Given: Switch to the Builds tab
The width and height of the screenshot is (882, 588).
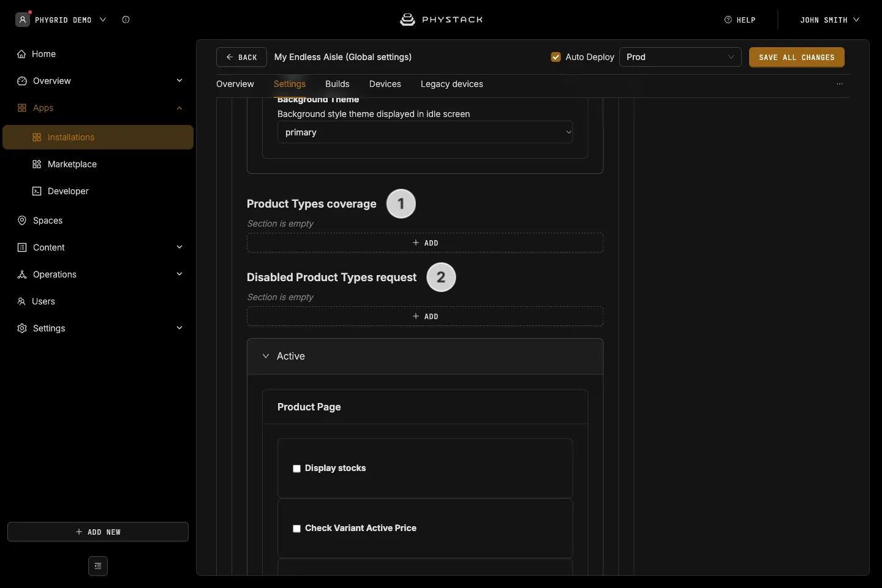Looking at the screenshot, I should (x=337, y=84).
